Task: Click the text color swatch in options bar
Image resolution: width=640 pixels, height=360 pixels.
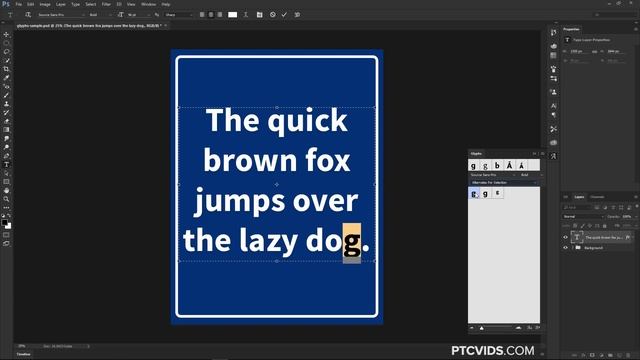Action: [x=233, y=15]
